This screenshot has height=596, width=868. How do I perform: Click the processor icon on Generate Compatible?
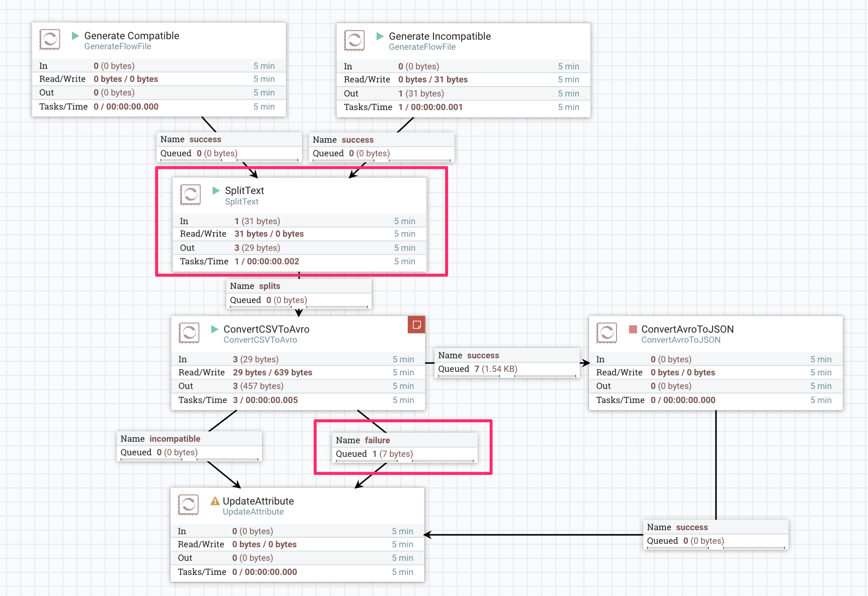49,40
